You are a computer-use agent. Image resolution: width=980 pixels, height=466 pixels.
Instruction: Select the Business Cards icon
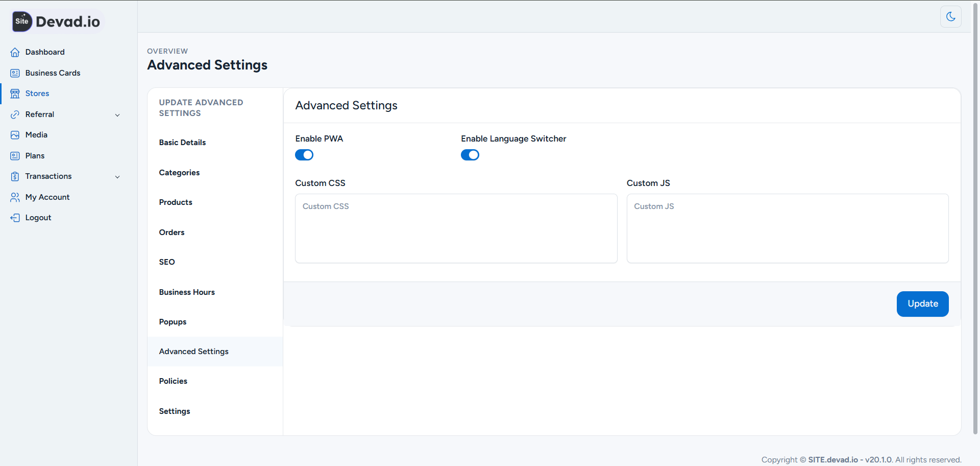(15, 73)
